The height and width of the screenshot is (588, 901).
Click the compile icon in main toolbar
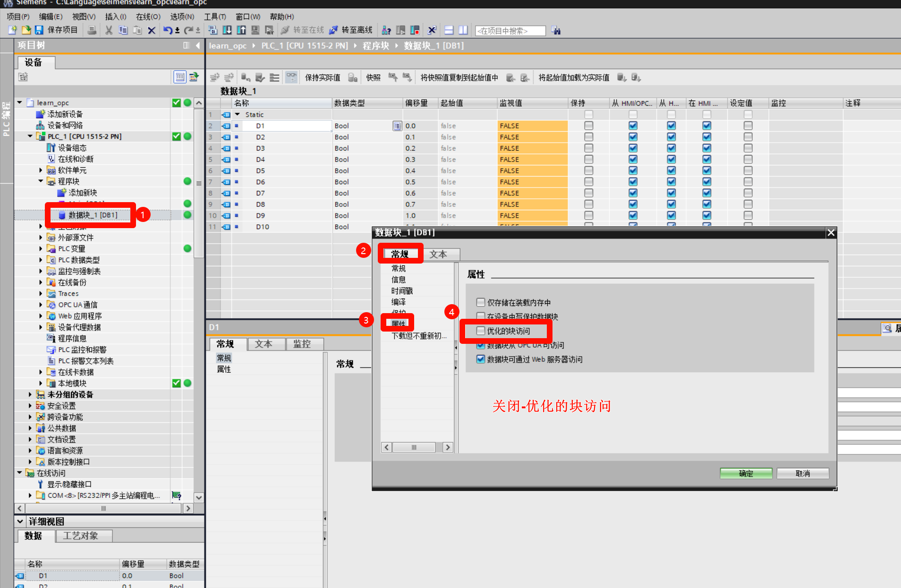[213, 30]
